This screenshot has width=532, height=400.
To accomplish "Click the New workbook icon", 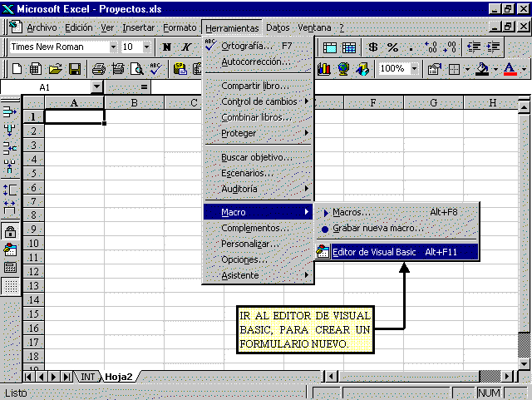I will click(x=17, y=69).
